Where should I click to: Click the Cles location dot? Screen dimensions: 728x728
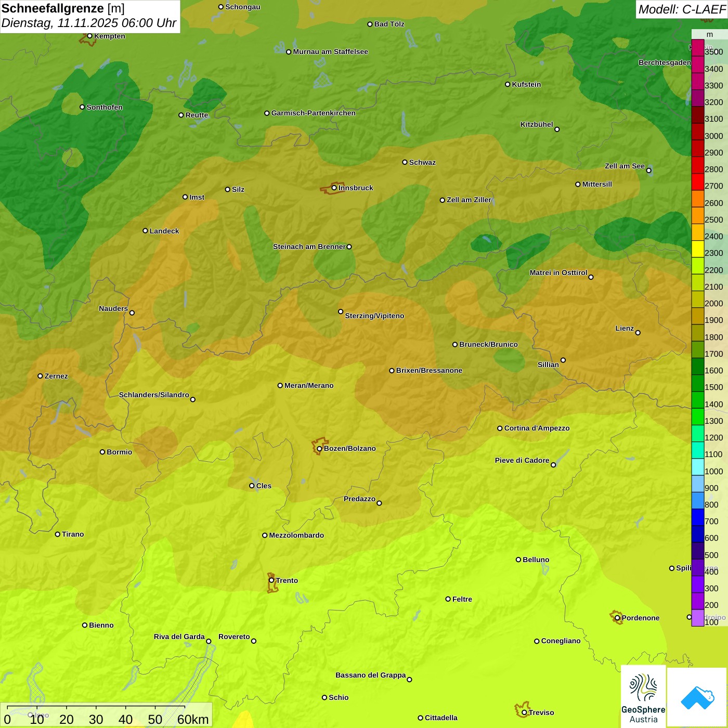(252, 486)
